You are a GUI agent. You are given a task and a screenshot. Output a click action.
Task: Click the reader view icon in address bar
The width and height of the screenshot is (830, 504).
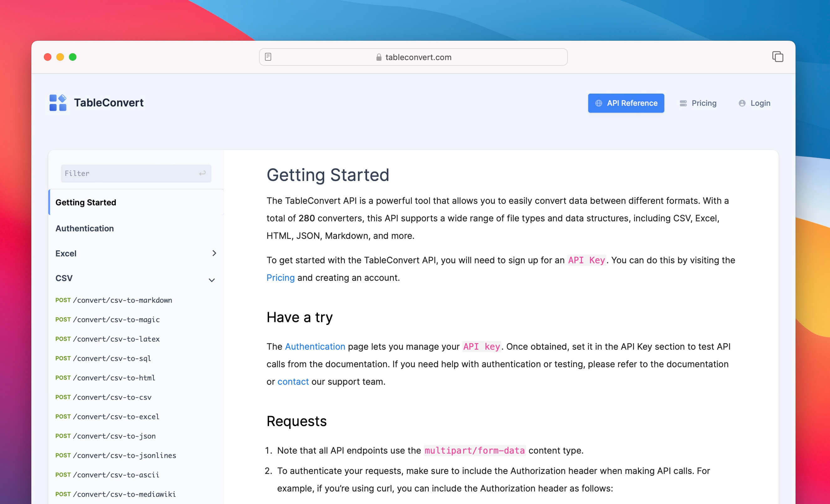[x=268, y=57]
